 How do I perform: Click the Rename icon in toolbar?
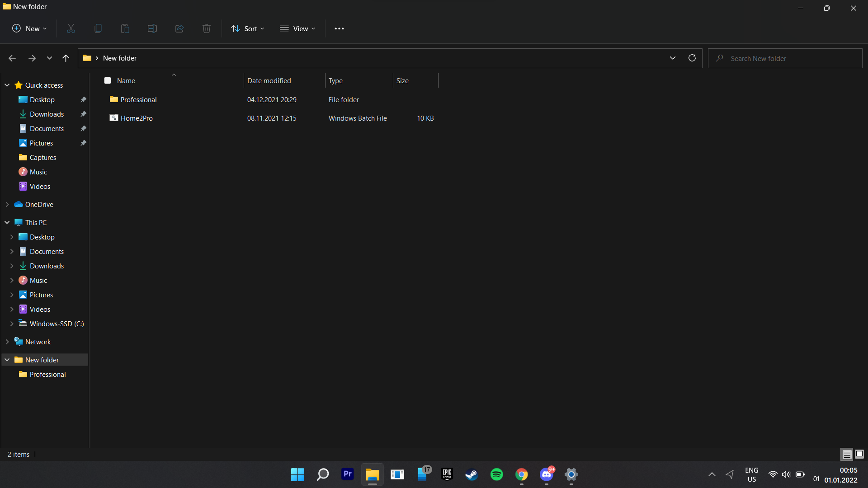pos(152,28)
